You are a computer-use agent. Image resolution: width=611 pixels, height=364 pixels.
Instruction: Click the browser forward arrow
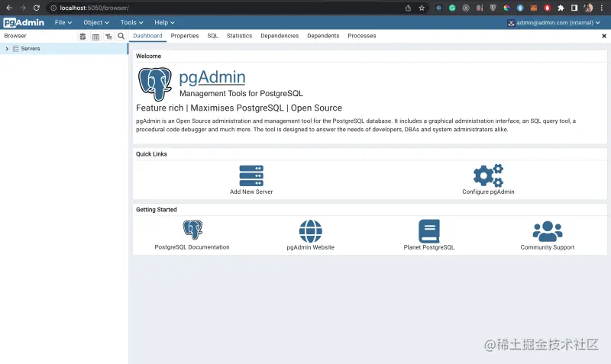[23, 8]
